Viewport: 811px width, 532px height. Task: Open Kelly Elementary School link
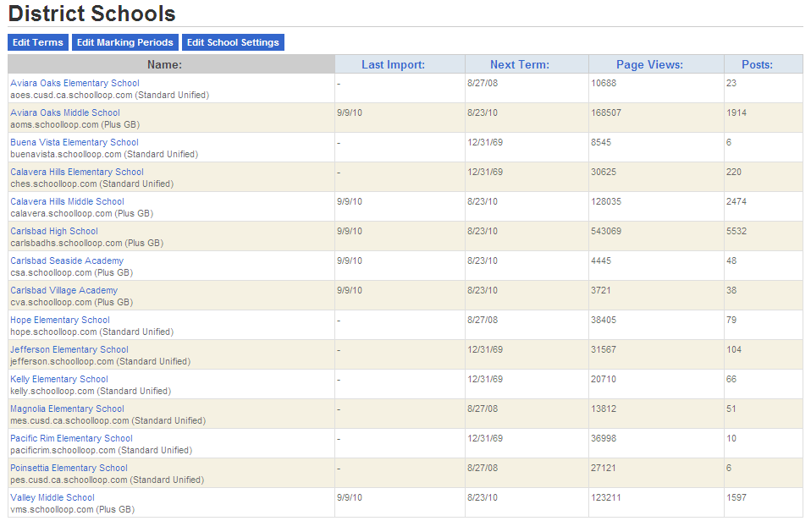tap(59, 379)
